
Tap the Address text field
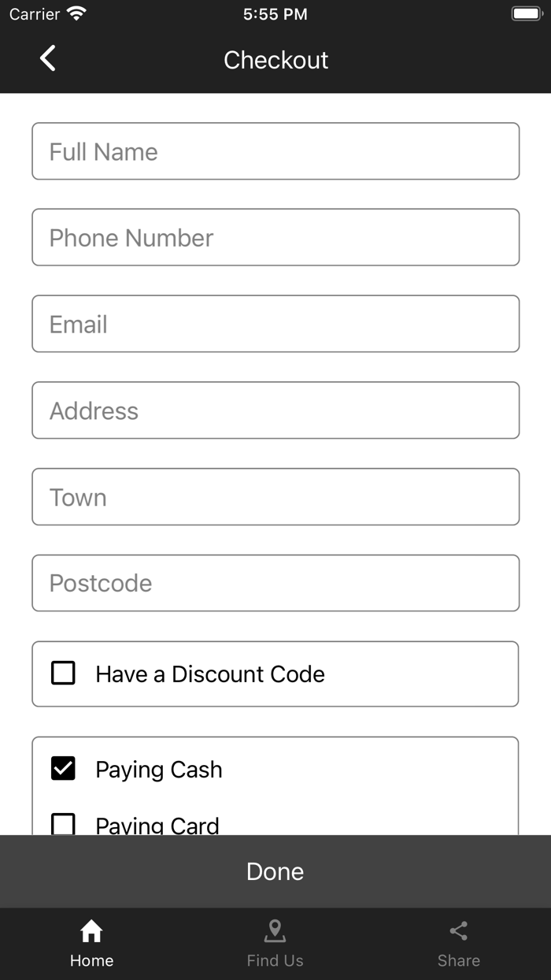click(275, 410)
